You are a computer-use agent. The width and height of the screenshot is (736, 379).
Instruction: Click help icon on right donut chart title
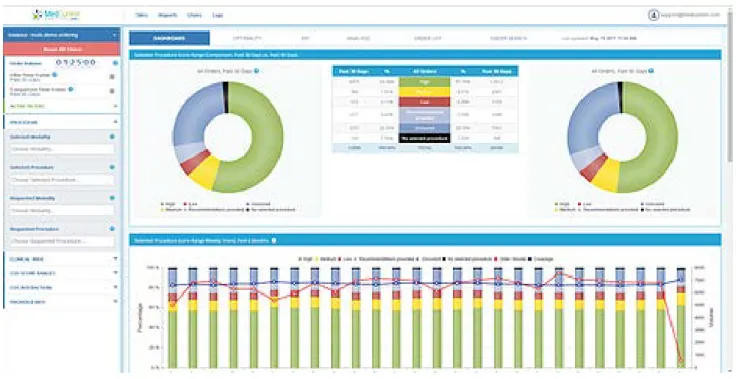[x=652, y=71]
